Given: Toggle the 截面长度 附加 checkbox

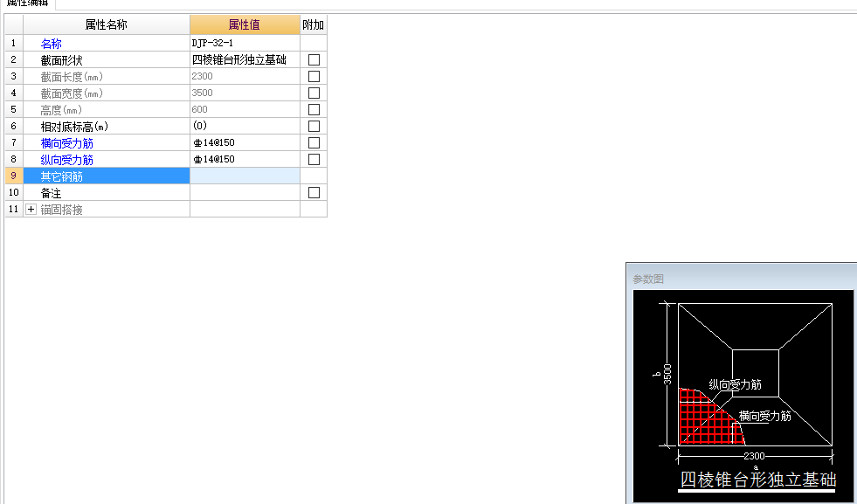Looking at the screenshot, I should tap(314, 76).
